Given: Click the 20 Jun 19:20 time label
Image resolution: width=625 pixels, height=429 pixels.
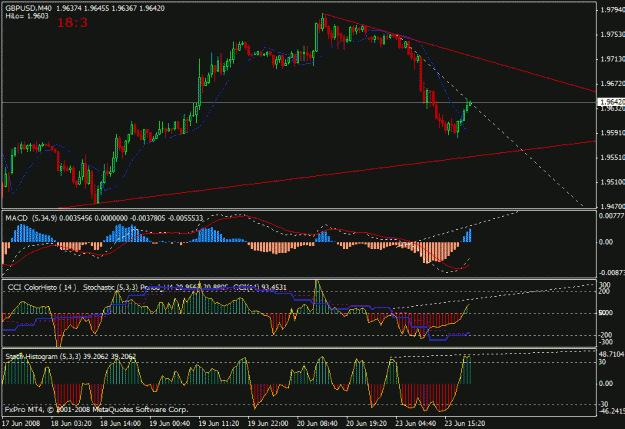Looking at the screenshot, I should pos(366,423).
